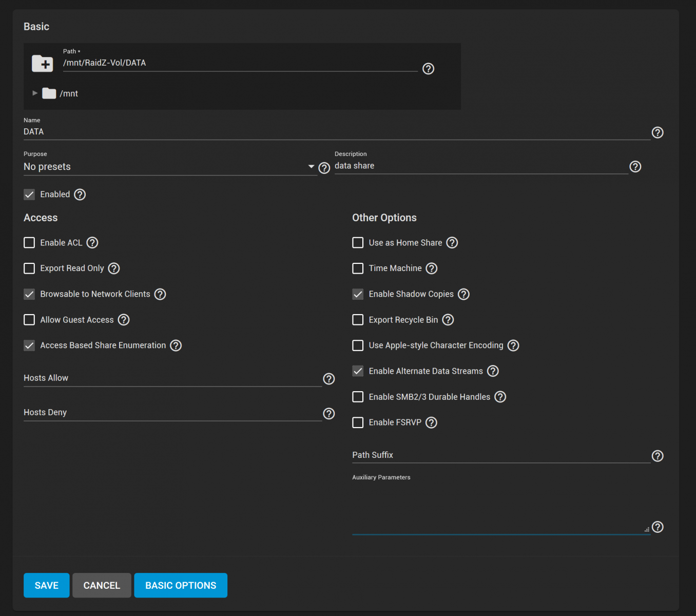
Task: Open help tooltip for Path field
Action: pos(428,69)
